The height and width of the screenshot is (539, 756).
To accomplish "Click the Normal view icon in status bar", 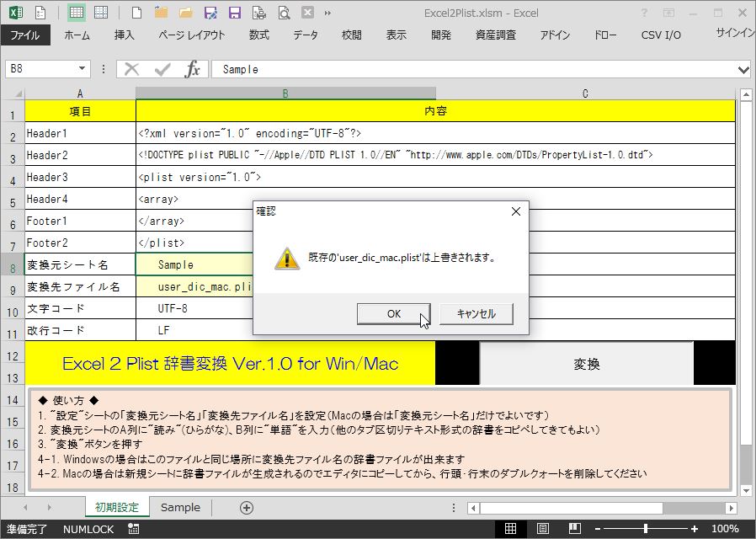I will [x=511, y=528].
